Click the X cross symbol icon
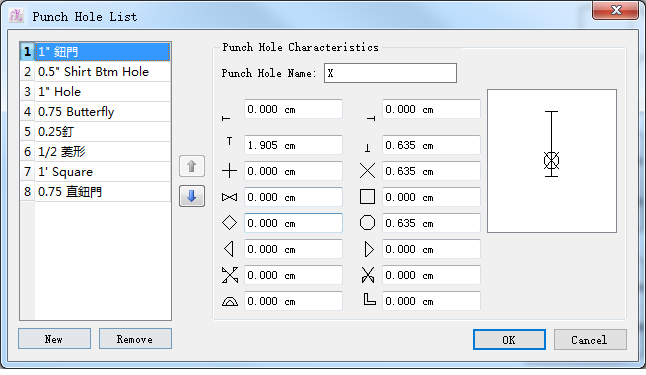This screenshot has height=375, width=646. [367, 171]
